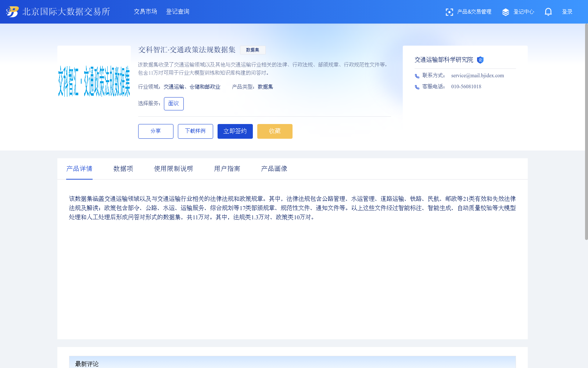Screen dimensions: 588x368
Task: Click provider name 交通运输部科学研究院
Action: coord(444,60)
